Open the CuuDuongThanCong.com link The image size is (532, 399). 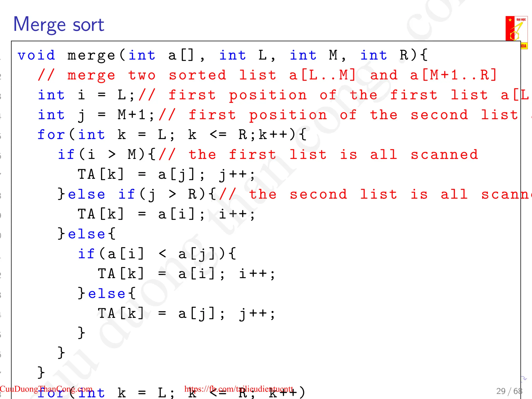pyautogui.click(x=46, y=389)
